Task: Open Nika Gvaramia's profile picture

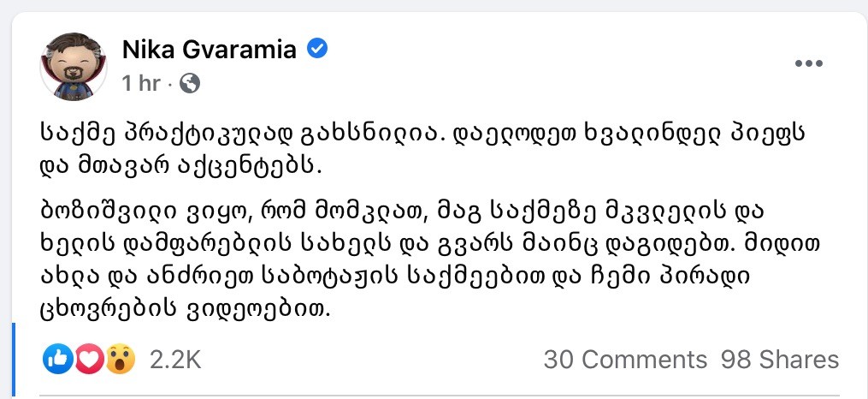Action: [74, 67]
